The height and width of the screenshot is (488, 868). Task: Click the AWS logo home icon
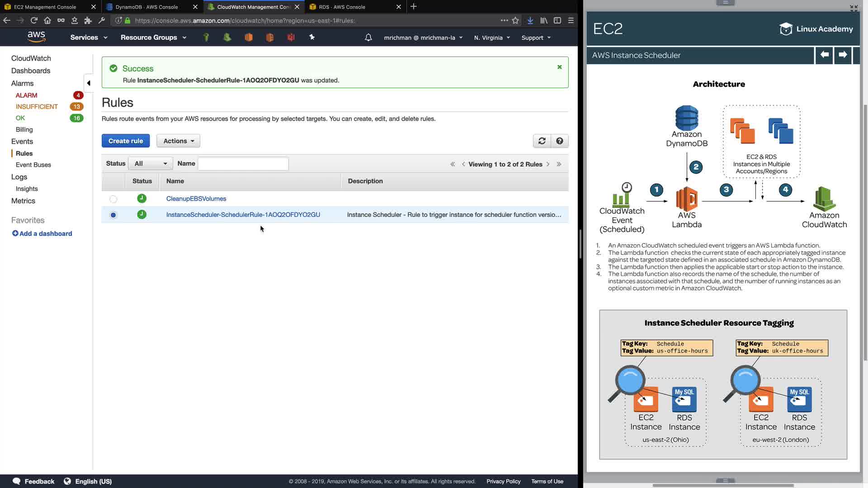pos(36,37)
